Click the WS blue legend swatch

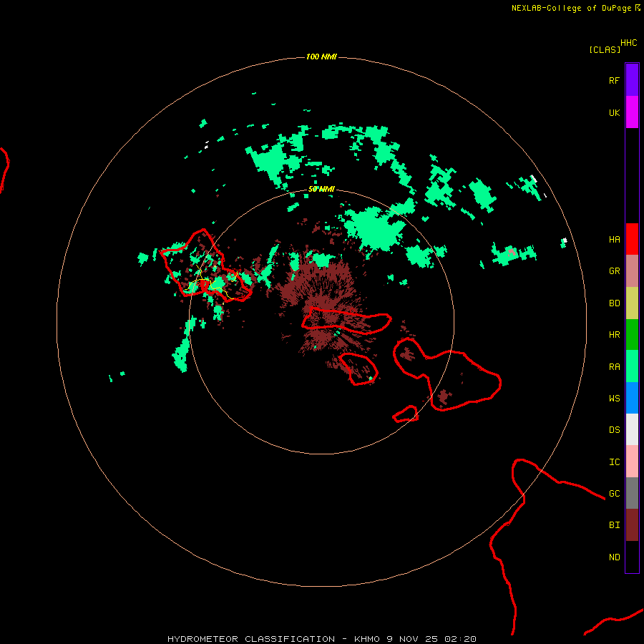[632, 398]
